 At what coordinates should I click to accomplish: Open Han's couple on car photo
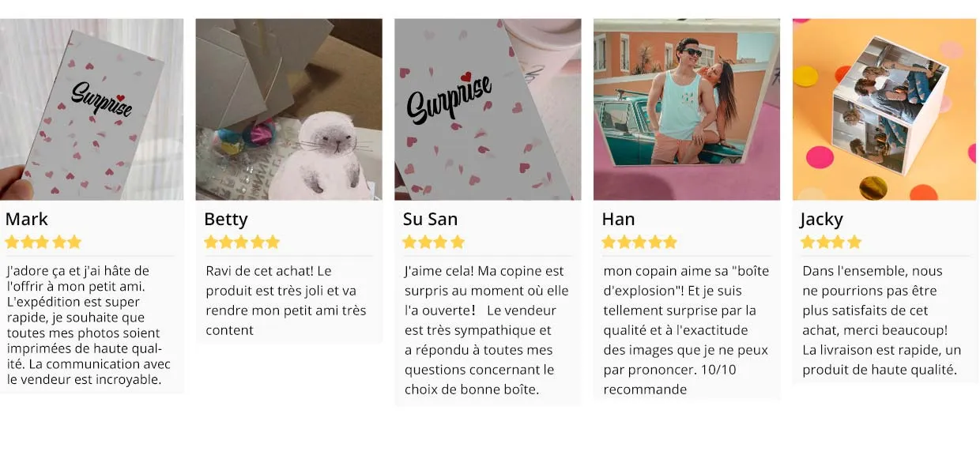pos(687,109)
